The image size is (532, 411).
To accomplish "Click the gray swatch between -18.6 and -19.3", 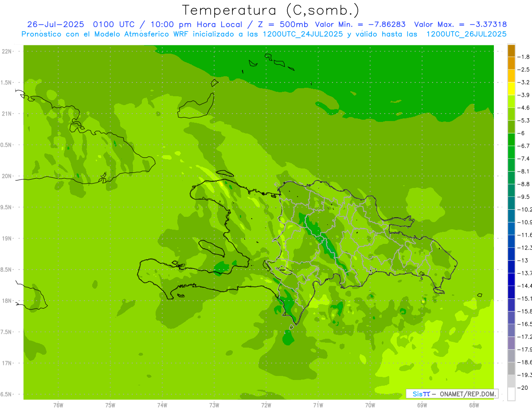I will [511, 368].
